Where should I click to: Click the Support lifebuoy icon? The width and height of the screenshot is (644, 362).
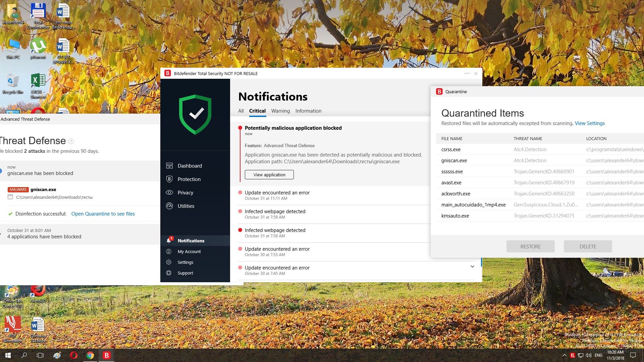click(169, 273)
